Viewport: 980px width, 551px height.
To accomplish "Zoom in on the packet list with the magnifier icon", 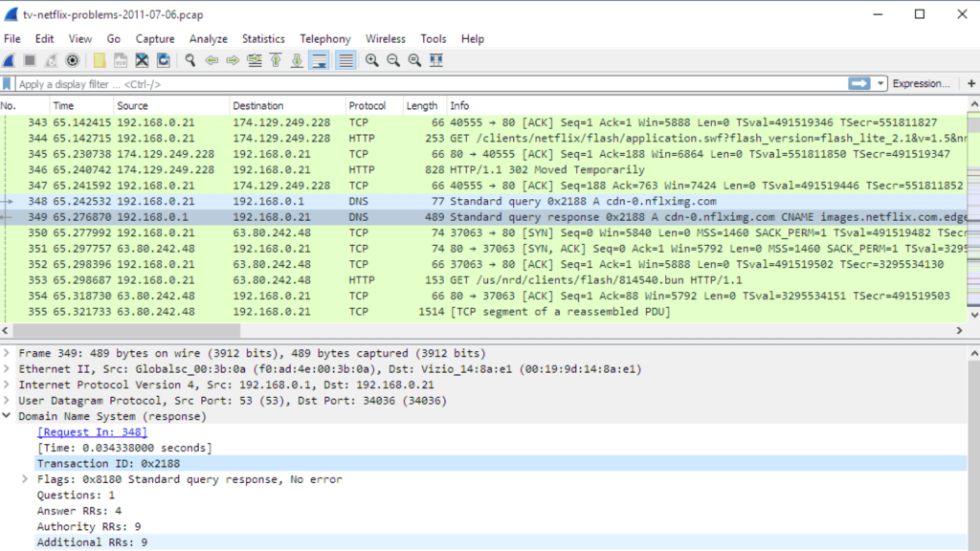I will click(371, 60).
